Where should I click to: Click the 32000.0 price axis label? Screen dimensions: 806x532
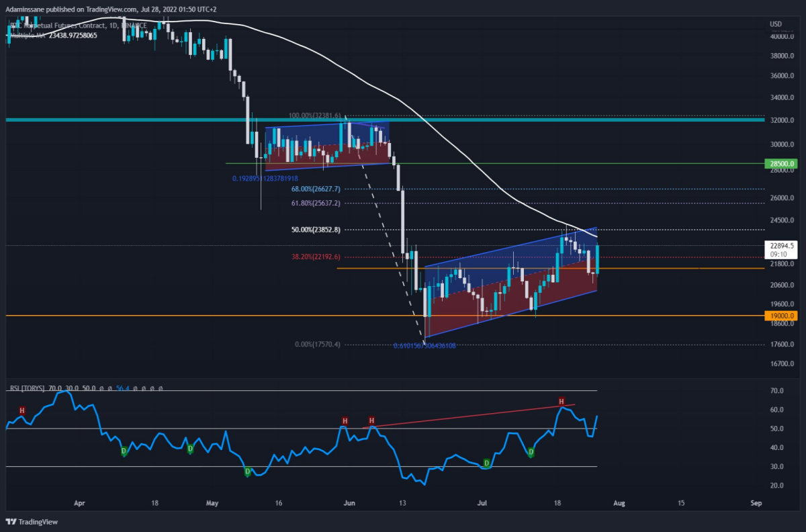point(782,120)
